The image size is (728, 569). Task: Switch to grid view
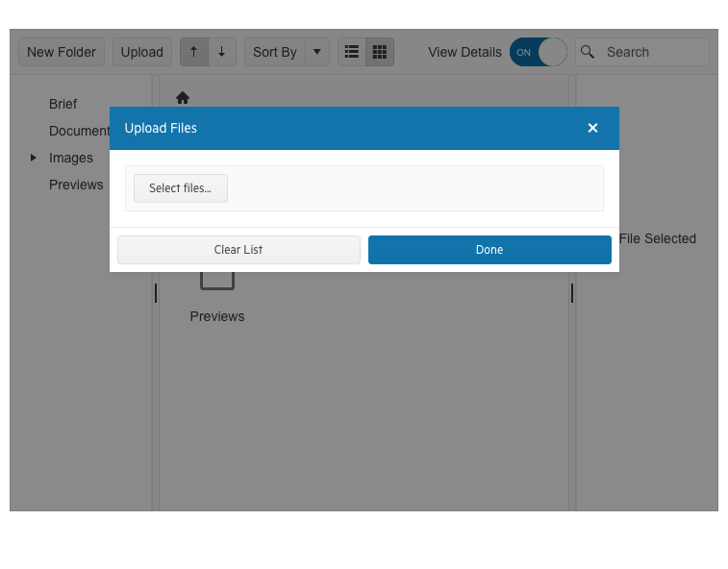380,52
